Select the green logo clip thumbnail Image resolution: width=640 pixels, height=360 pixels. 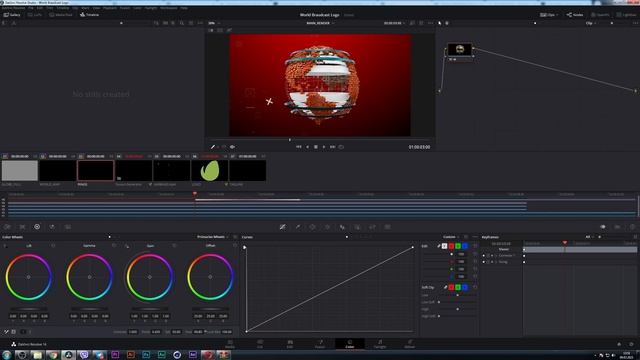click(x=210, y=170)
